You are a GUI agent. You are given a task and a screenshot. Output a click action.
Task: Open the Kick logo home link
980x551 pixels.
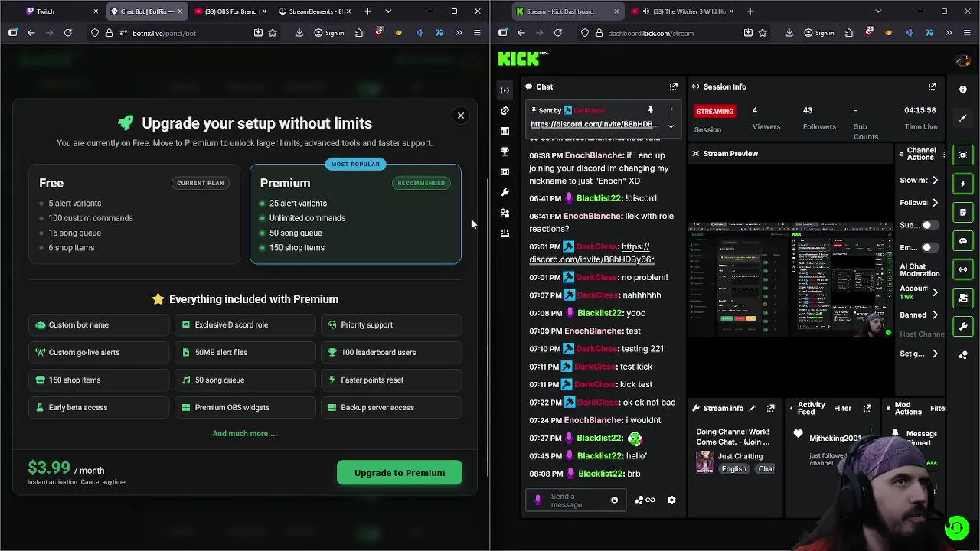[x=523, y=59]
